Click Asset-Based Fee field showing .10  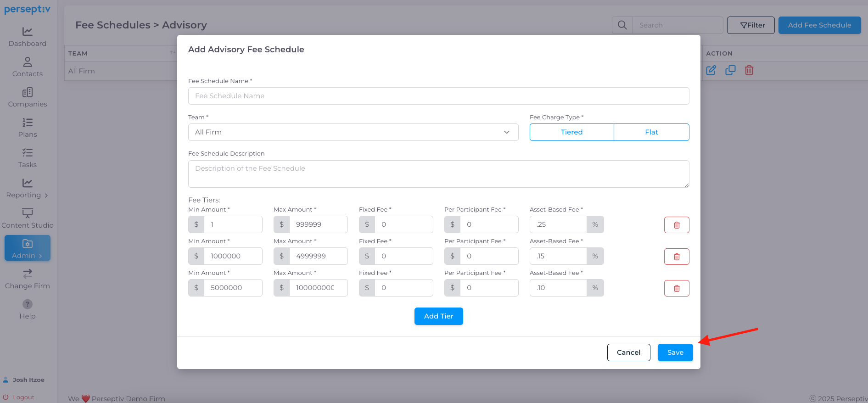tap(558, 288)
